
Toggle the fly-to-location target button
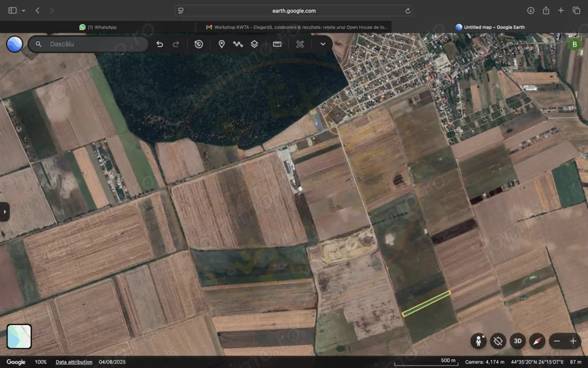pyautogui.click(x=498, y=341)
